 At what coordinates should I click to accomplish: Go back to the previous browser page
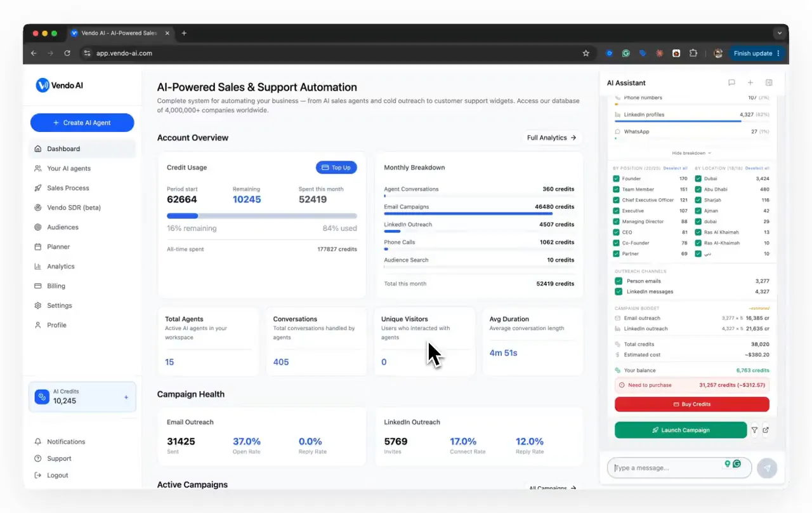34,53
